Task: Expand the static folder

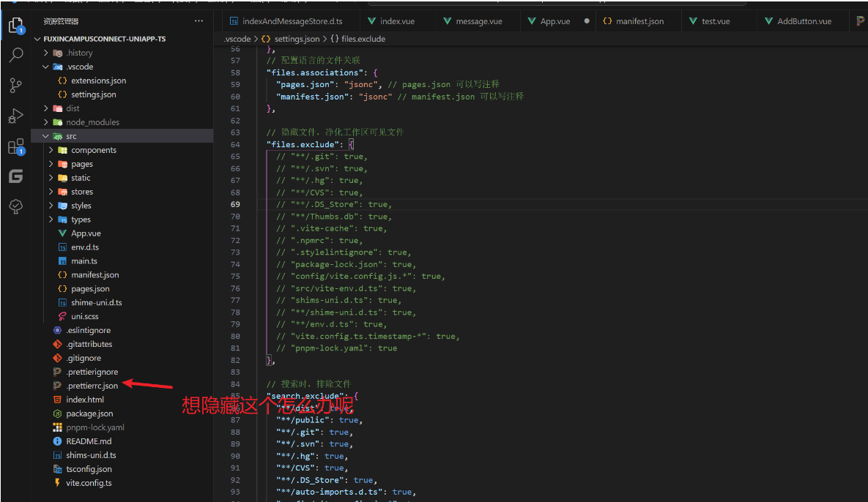Action: 51,178
